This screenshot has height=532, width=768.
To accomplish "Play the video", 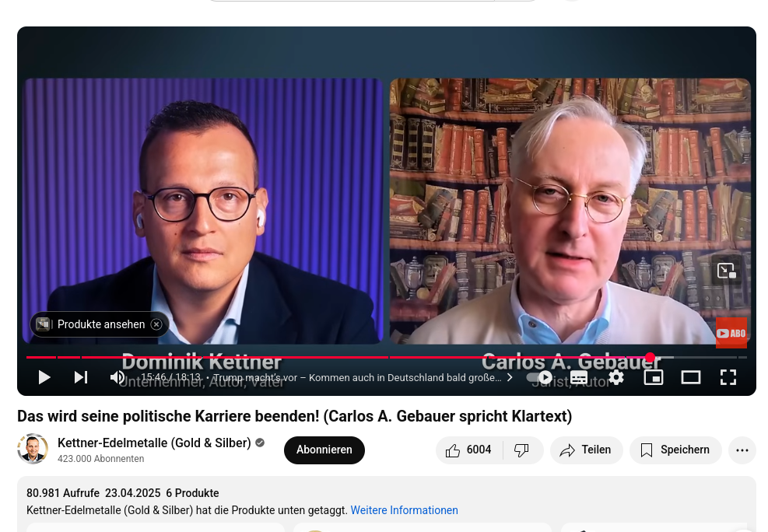I will [44, 377].
